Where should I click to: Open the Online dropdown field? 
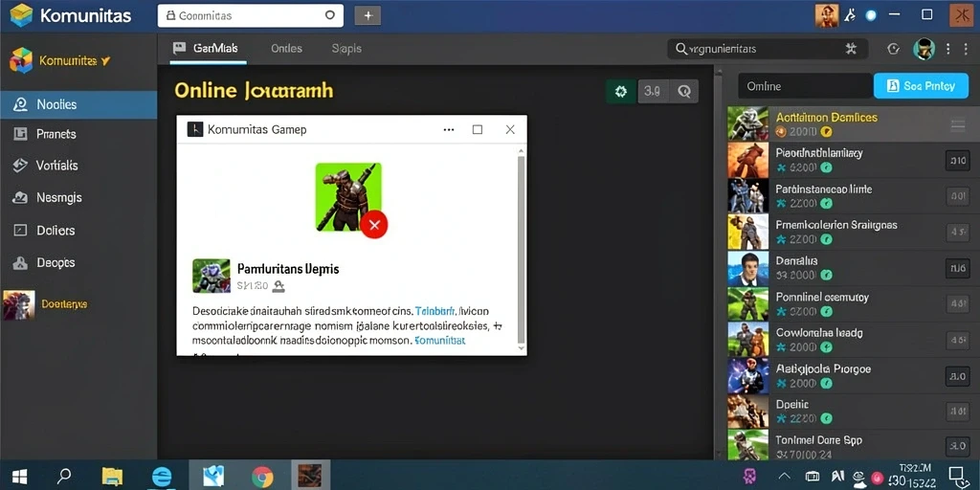click(805, 86)
